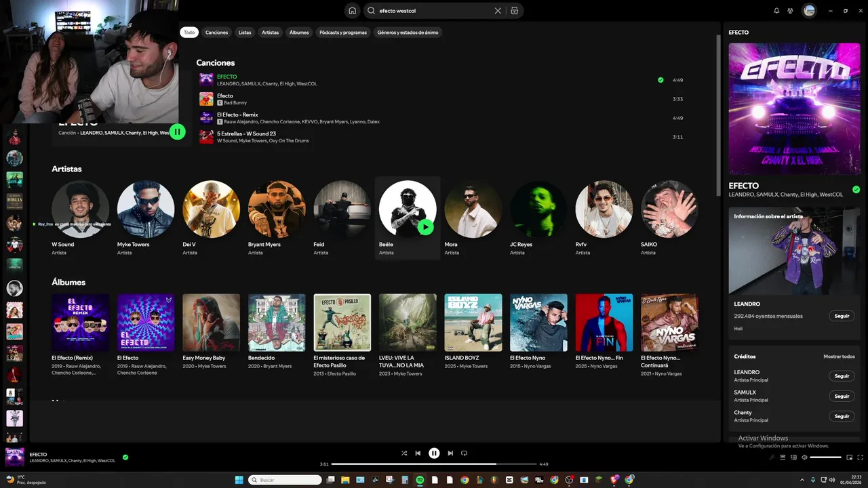Open Windows Start menu
Viewport: 868px width, 488px height.
tap(239, 480)
